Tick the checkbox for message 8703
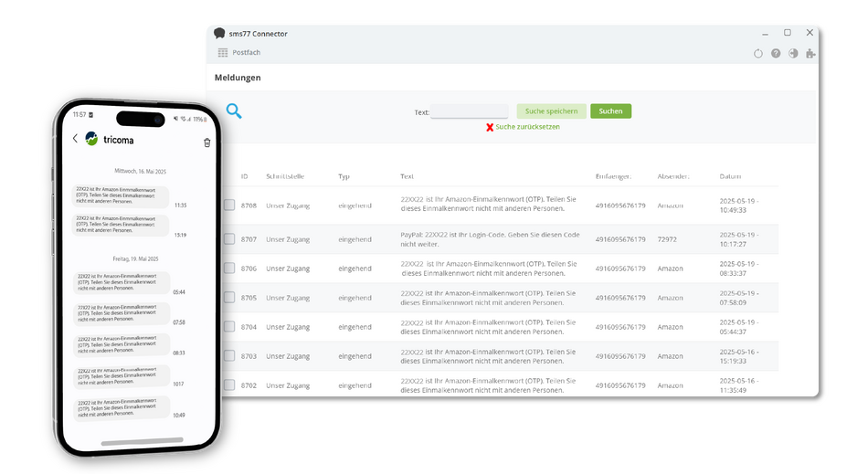 229,355
